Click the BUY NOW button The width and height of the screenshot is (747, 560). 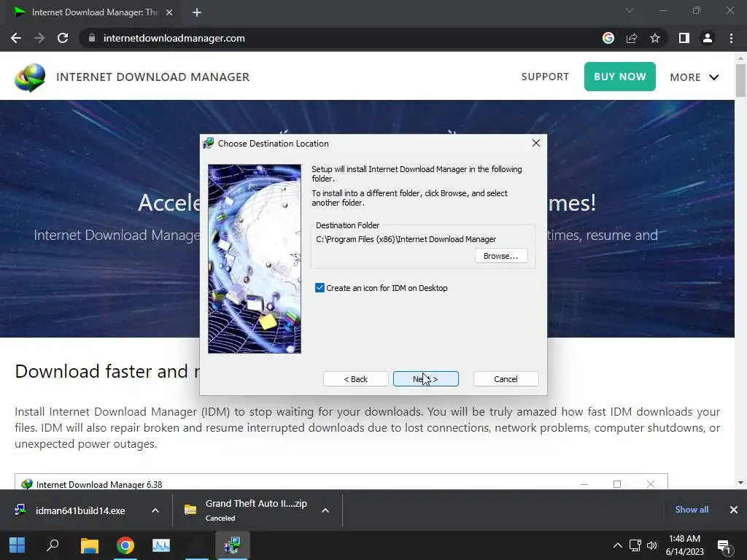tap(620, 77)
